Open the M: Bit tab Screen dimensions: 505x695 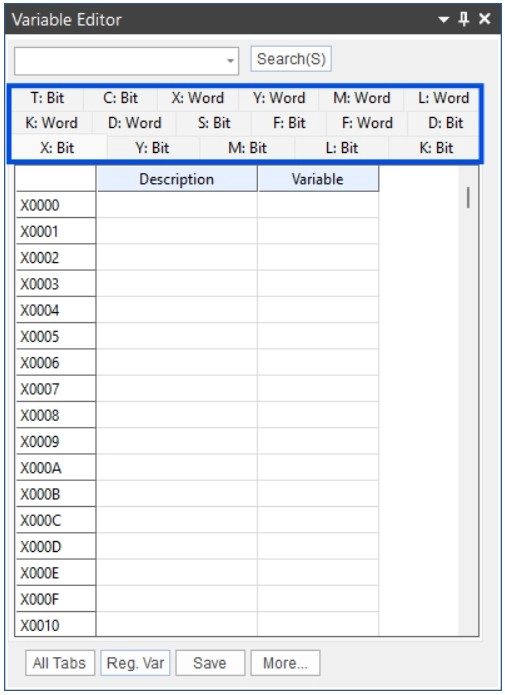pos(247,148)
